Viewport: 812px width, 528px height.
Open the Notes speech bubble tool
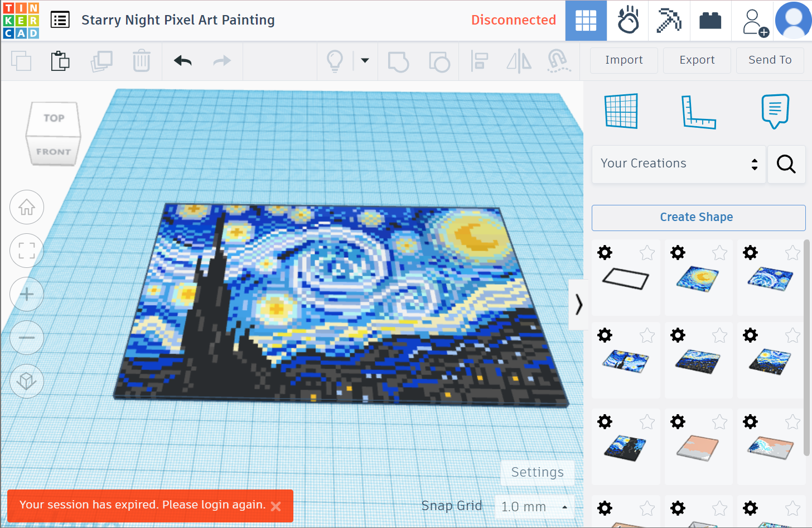[775, 111]
